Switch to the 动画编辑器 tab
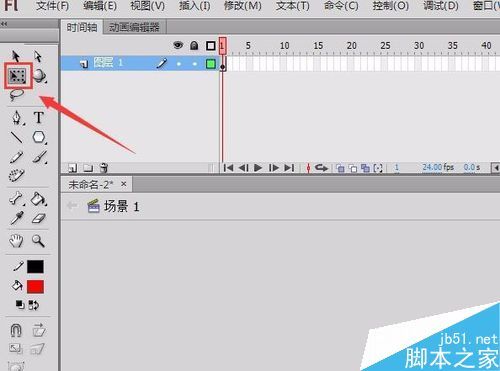This screenshot has height=371, width=500. (135, 27)
